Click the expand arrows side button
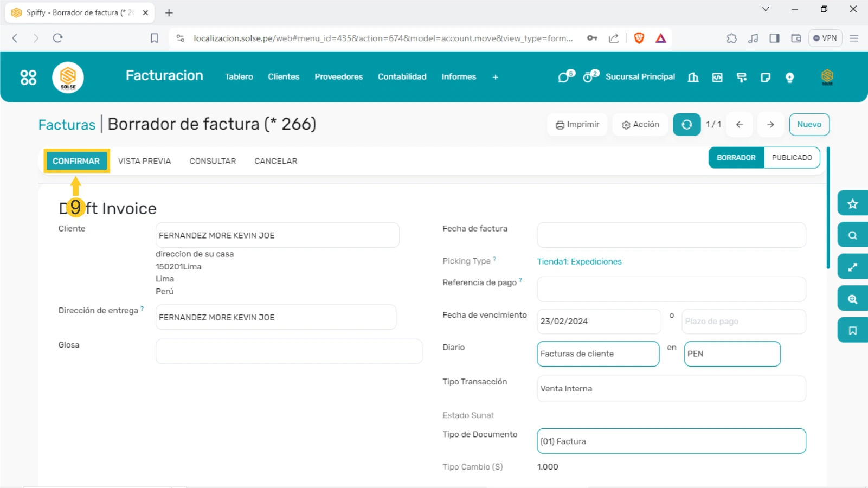Viewport: 868px width, 488px height. coord(852,267)
